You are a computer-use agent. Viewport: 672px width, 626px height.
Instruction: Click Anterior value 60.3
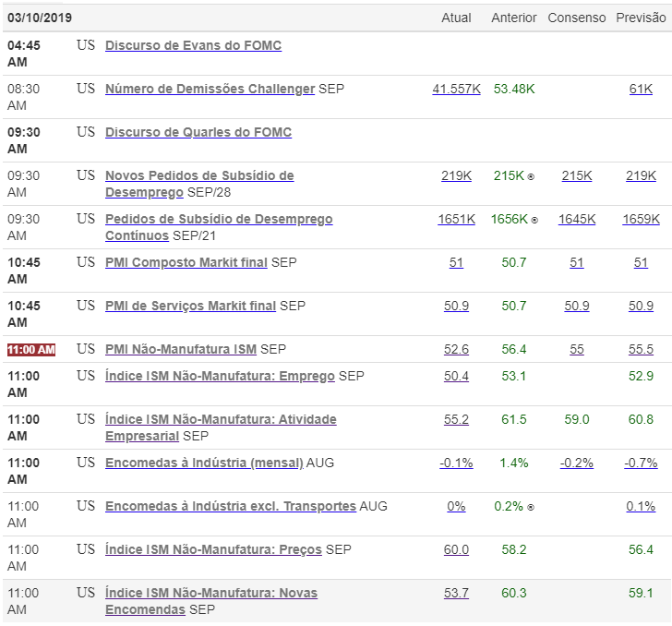pos(514,593)
